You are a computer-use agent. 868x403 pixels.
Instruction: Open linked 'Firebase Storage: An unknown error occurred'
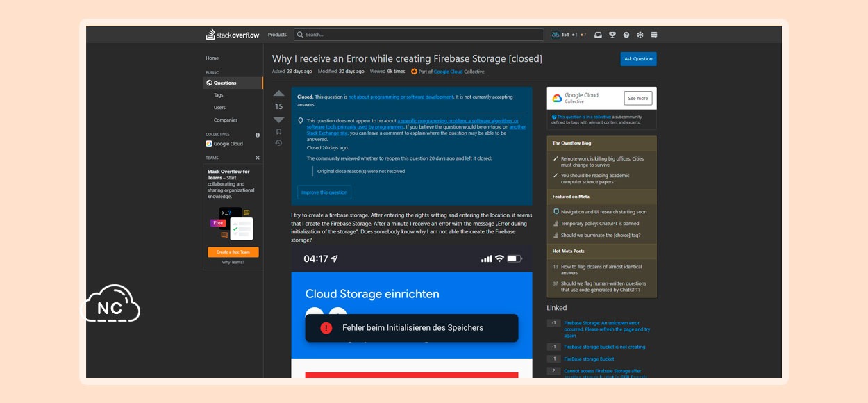click(607, 329)
